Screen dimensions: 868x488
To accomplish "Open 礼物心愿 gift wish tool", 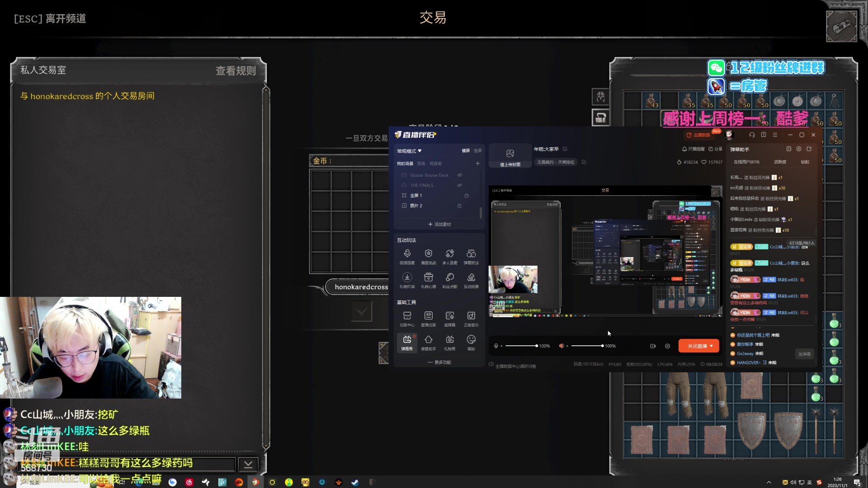I will coord(428,280).
